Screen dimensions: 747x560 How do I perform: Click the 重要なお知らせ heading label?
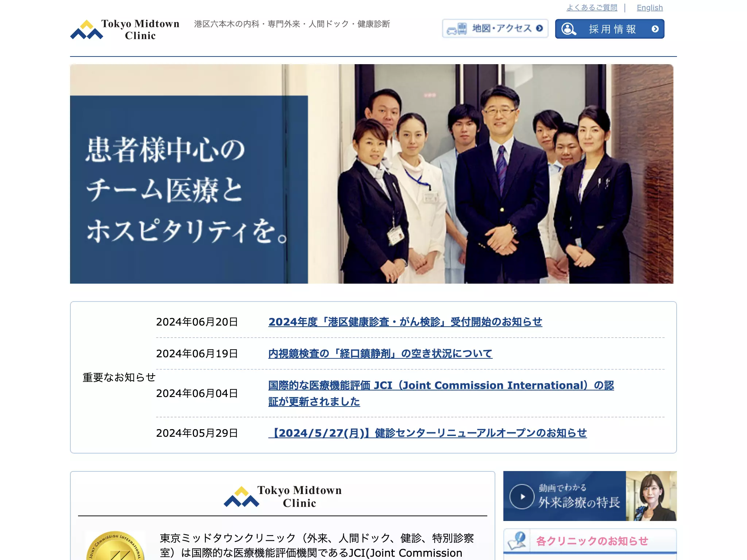tap(119, 377)
